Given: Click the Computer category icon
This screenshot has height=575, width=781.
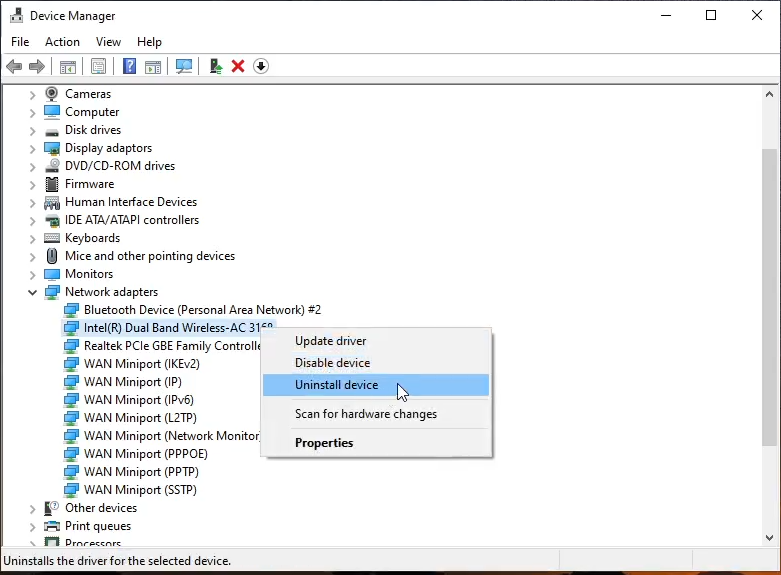Looking at the screenshot, I should [x=52, y=112].
